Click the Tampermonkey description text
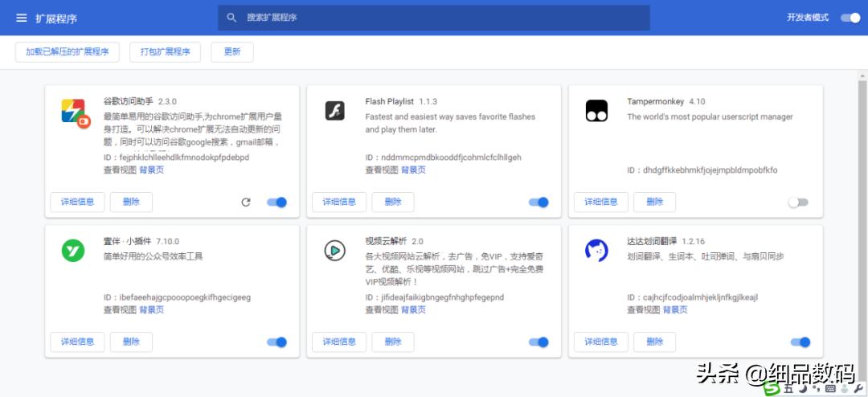The height and width of the screenshot is (397, 868). [x=710, y=117]
